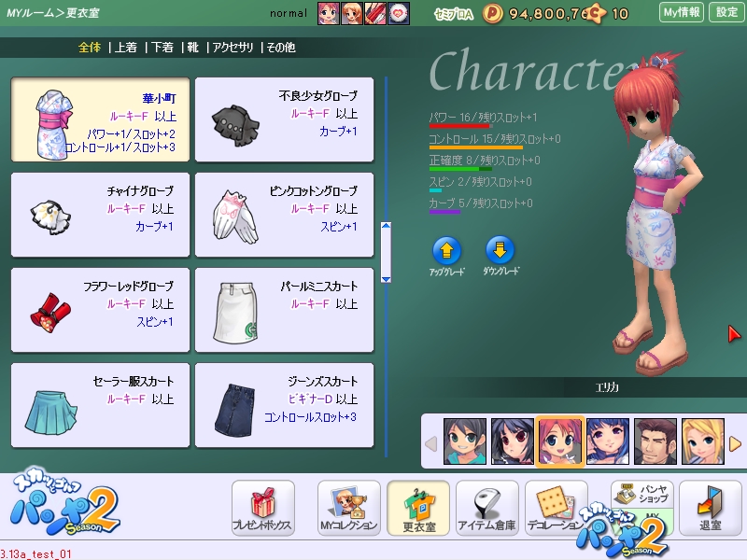Show previous characters with left arrow

coord(431,444)
